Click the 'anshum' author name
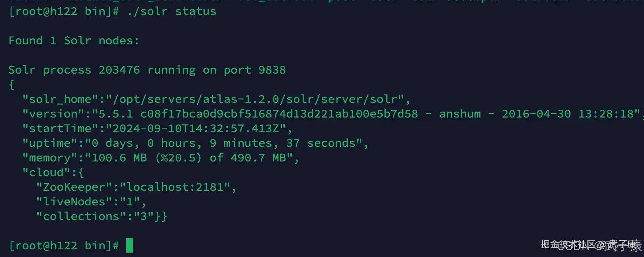 [460, 114]
